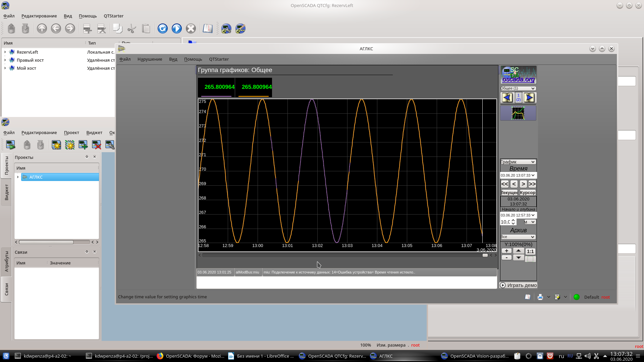Open the Нарушение menu
The width and height of the screenshot is (644, 362).
click(150, 59)
